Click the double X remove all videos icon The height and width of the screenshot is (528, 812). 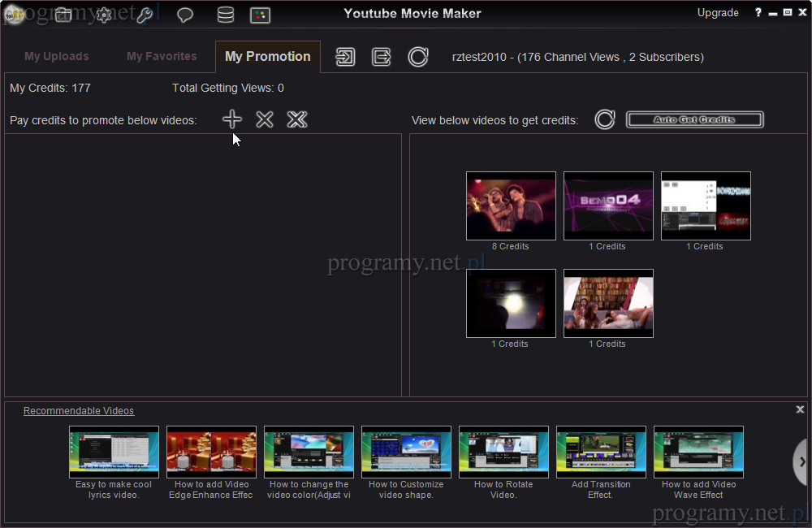coord(297,119)
